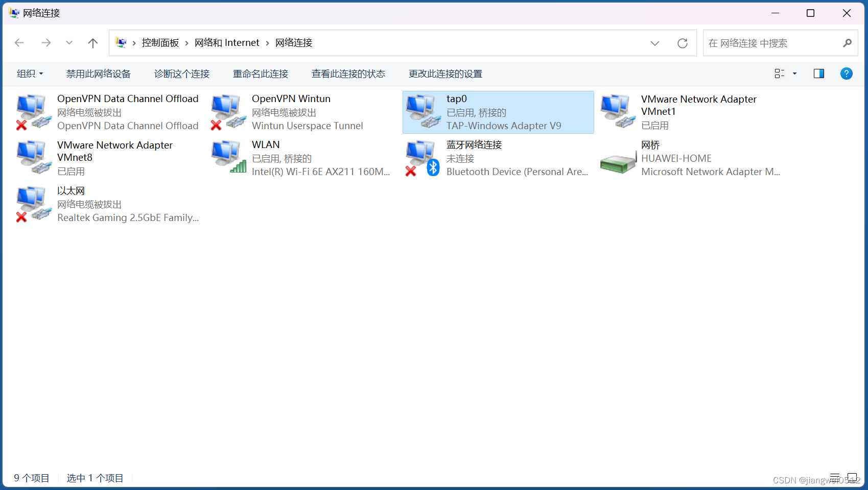
Task: Click 查看此连接的状态 command
Action: pyautogui.click(x=348, y=73)
